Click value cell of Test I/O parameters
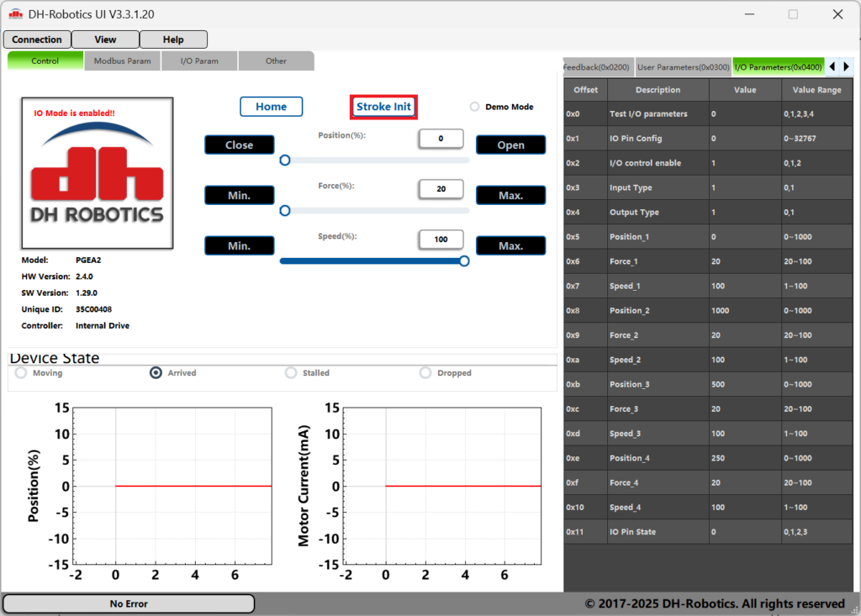This screenshot has width=861, height=616. 745,113
